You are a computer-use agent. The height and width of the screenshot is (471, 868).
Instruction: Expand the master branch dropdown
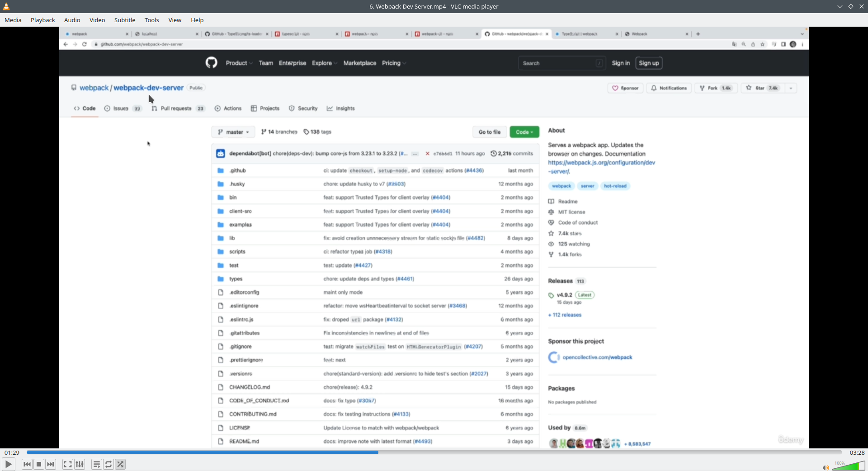233,132
